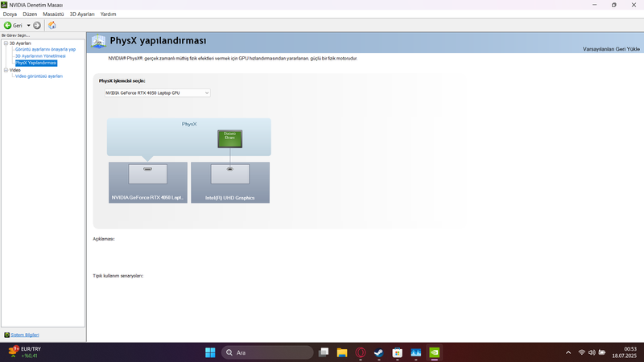
Task: Select Görüntü ayarlarını önayarla yap
Action: pyautogui.click(x=46, y=49)
